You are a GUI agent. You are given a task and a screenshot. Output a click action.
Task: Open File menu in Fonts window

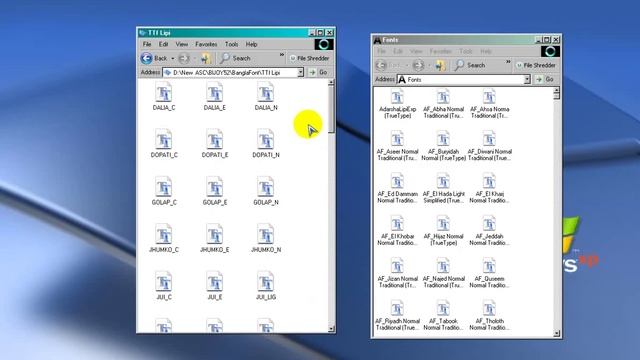click(x=382, y=51)
